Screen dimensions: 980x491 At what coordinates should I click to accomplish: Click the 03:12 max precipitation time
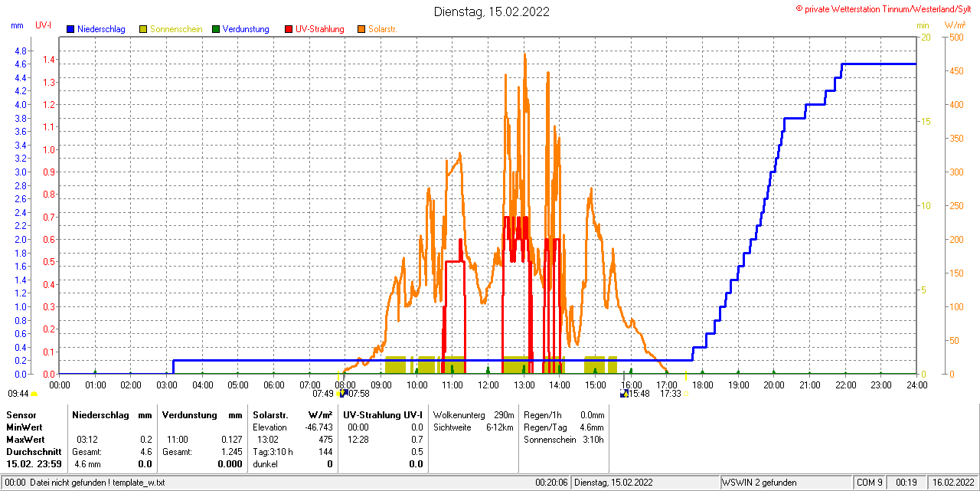[x=87, y=440]
